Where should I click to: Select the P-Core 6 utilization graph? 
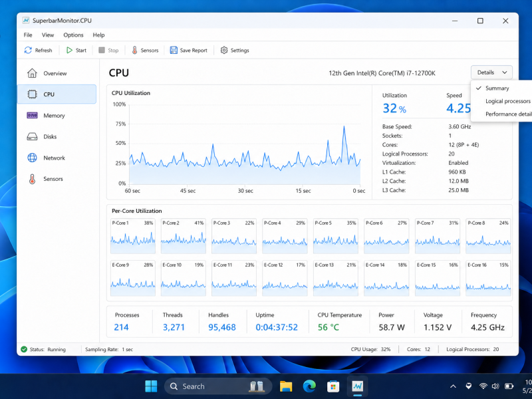point(386,236)
